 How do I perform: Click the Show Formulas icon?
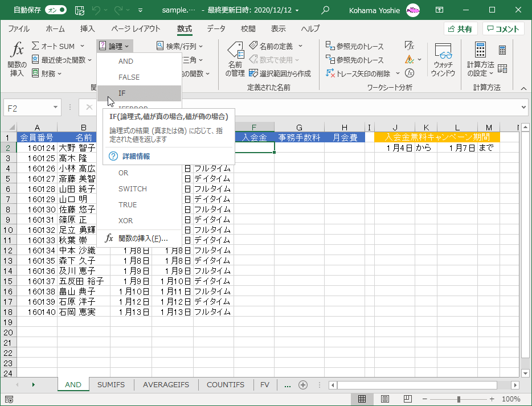coord(410,46)
